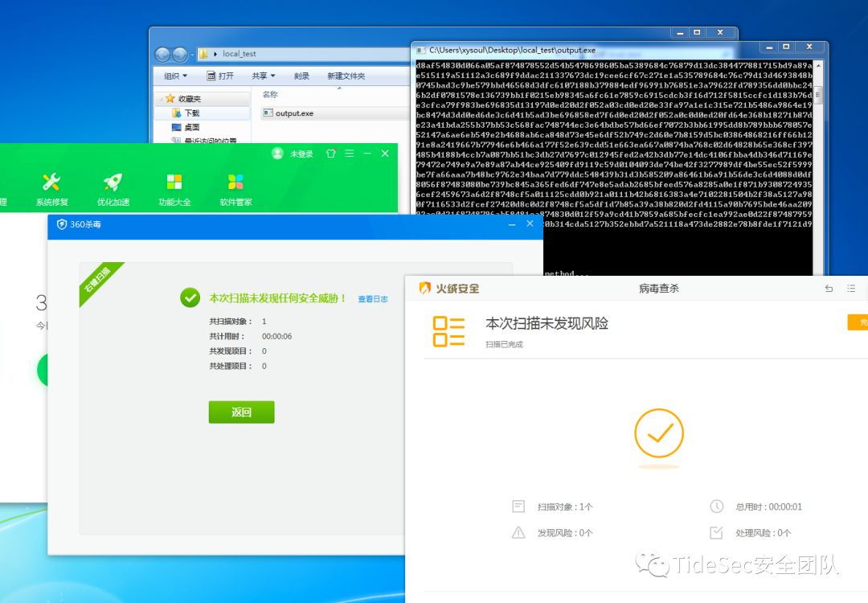Click the 发现风险 warning triangle icon
Viewport: 868px width, 603px height.
coord(518,533)
